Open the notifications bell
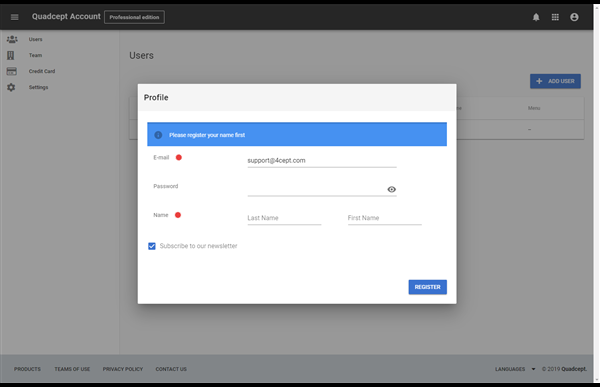This screenshot has height=387, width=600. point(536,17)
